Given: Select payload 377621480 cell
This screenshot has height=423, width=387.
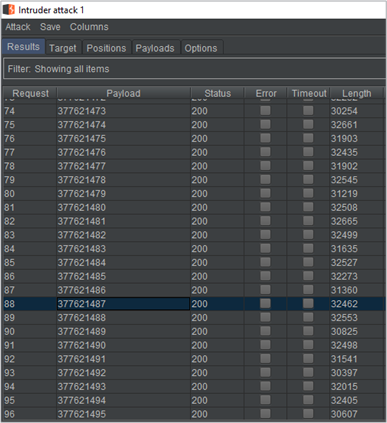Looking at the screenshot, I should [123, 207].
